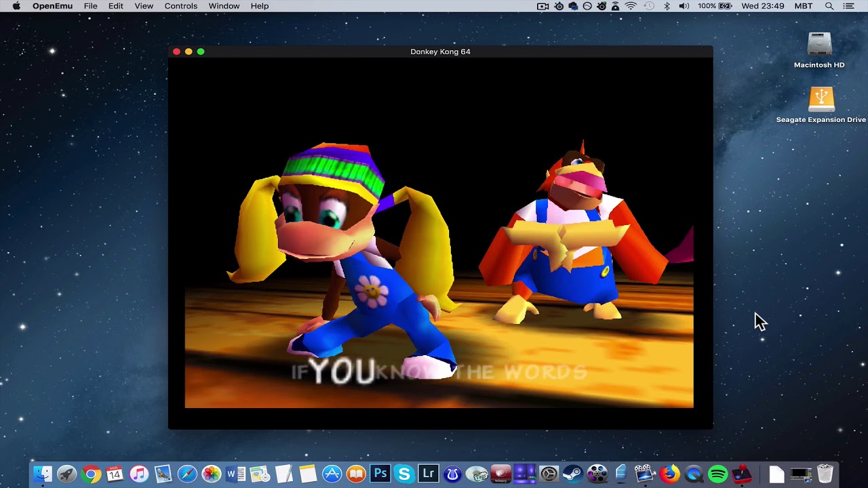Select Seagate Expansion Drive desktop icon

click(821, 100)
